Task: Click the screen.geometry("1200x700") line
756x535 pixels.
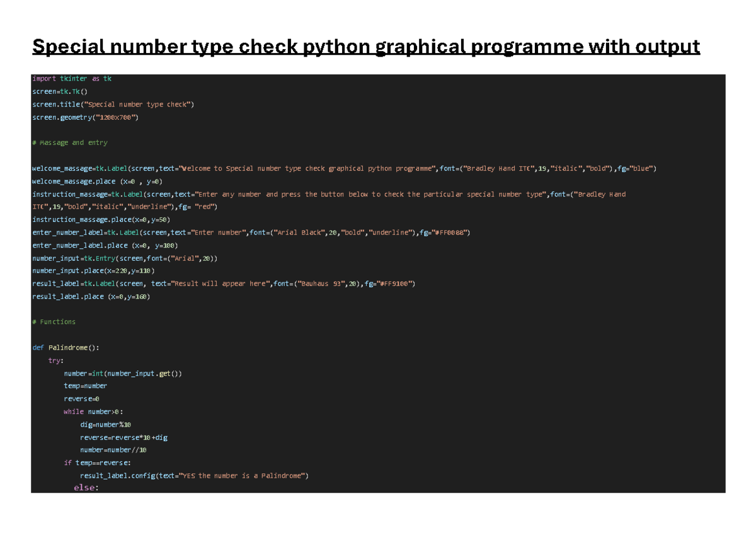Action: coord(86,117)
